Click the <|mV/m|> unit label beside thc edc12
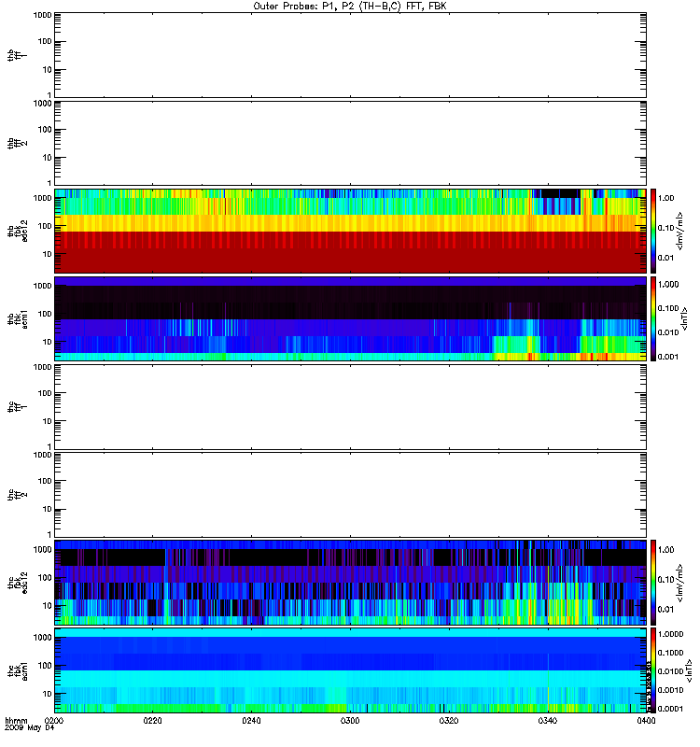The width and height of the screenshot is (700, 747). (680, 583)
